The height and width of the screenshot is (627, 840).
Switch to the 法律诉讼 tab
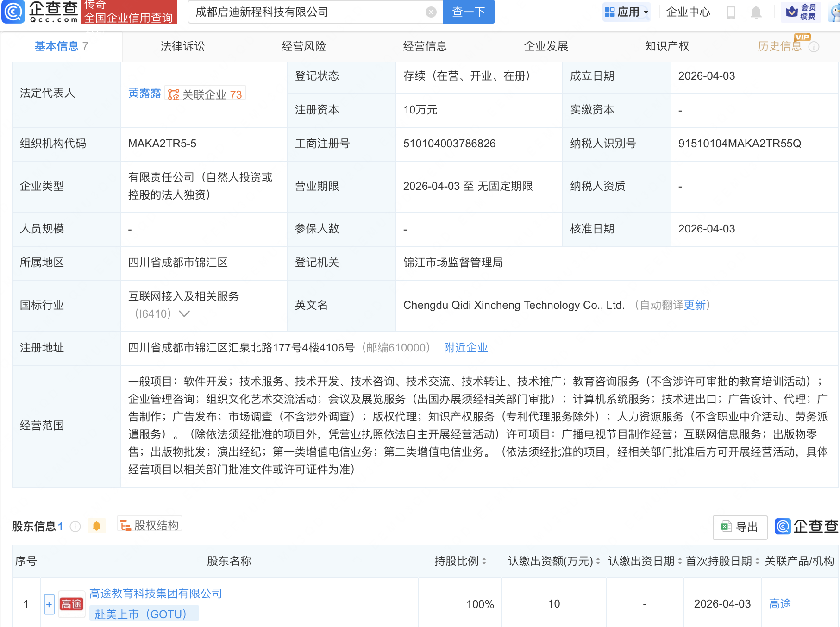pos(182,46)
